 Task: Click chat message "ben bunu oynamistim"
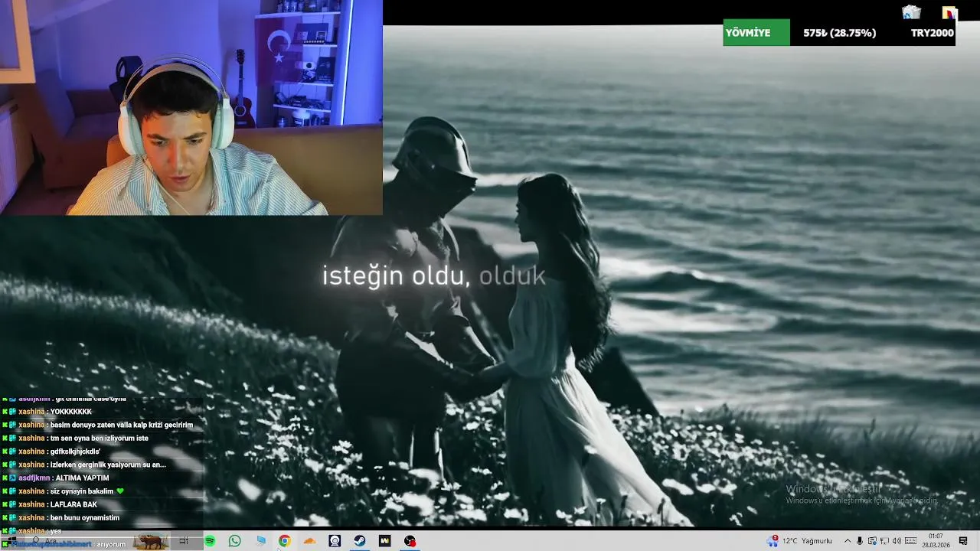(85, 518)
